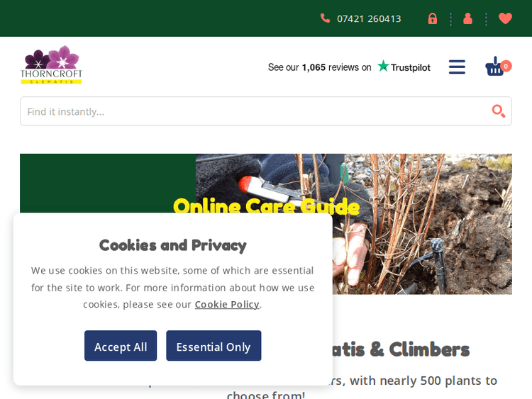
Task: Open the shopping basket icon
Action: coord(494,67)
